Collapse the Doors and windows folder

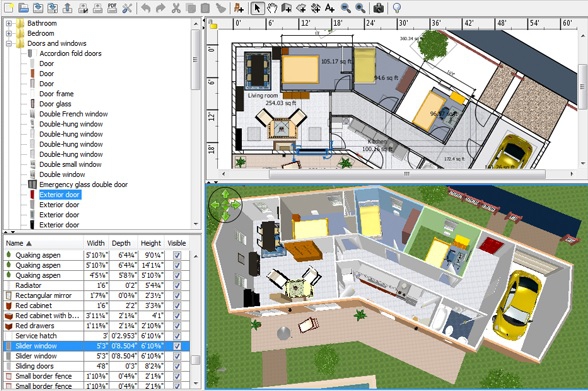[9, 43]
